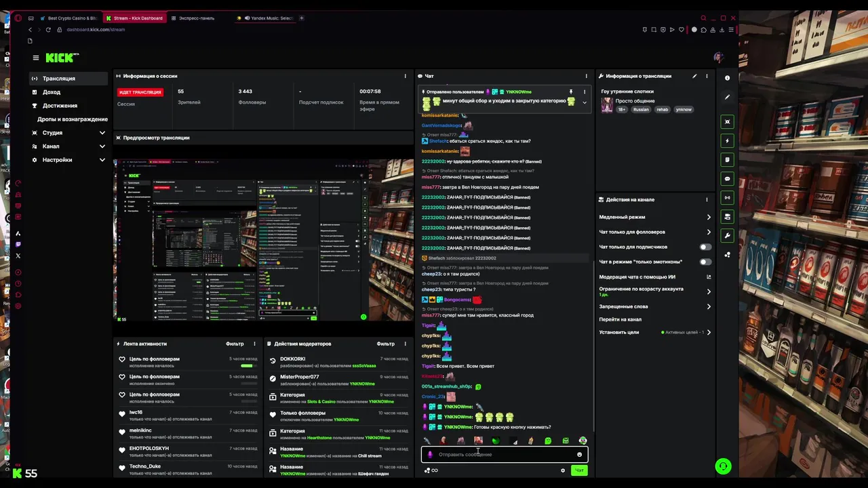
Task: Click the browser address bar URL
Action: click(96, 30)
